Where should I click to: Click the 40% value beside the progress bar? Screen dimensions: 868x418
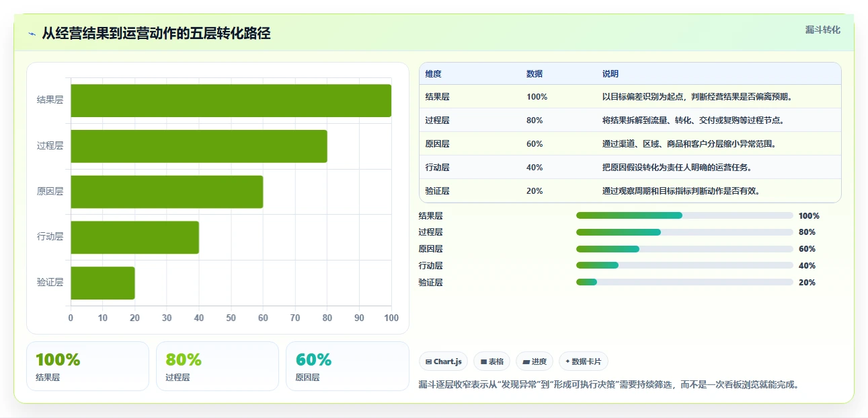(x=807, y=266)
